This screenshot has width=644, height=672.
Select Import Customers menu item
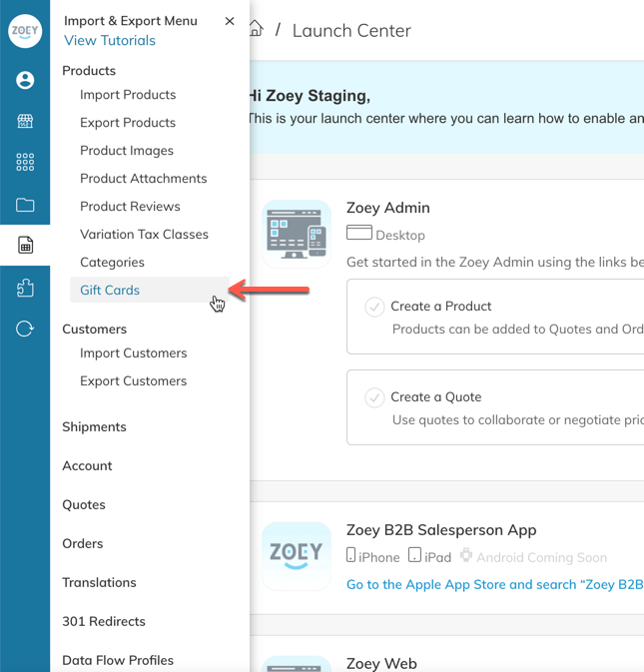tap(133, 352)
